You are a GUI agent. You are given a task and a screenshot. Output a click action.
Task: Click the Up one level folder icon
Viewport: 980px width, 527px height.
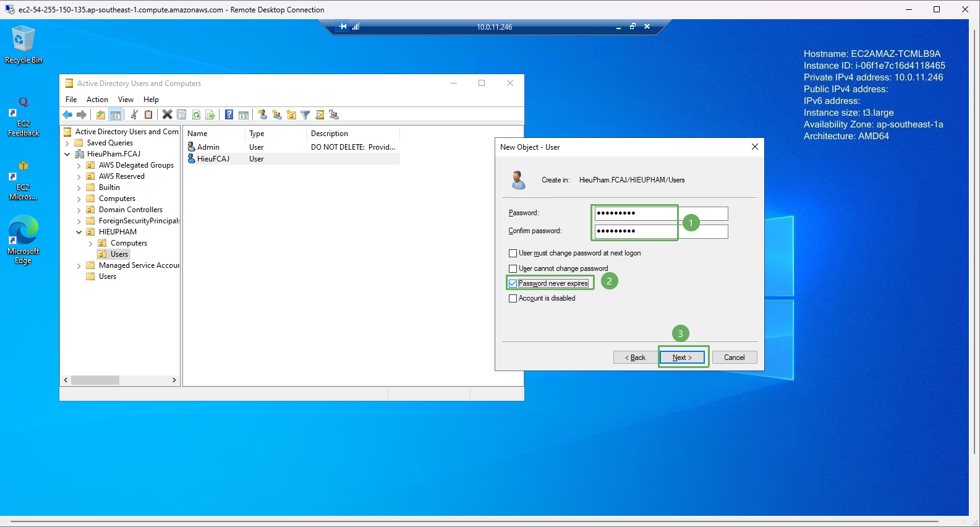pyautogui.click(x=101, y=114)
